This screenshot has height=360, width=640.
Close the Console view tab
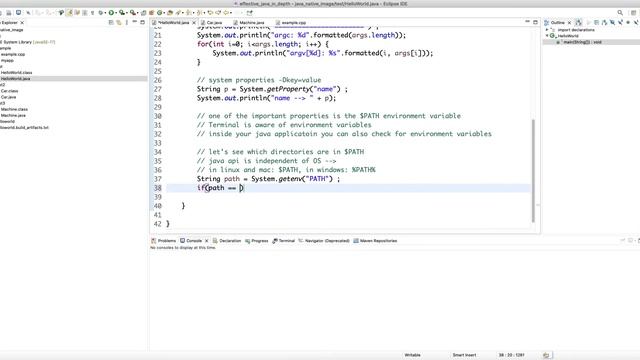(207, 241)
